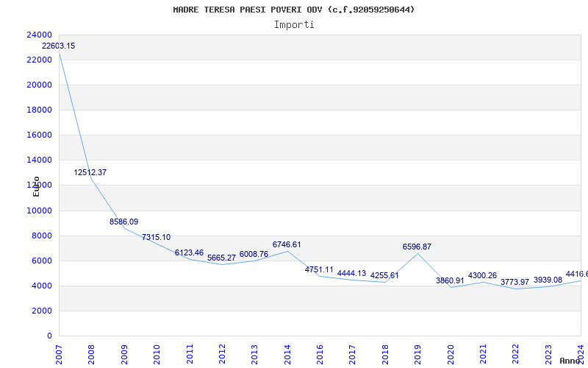This screenshot has width=588, height=368.
Task: Click the 5665.27 value label
Action: tap(222, 258)
